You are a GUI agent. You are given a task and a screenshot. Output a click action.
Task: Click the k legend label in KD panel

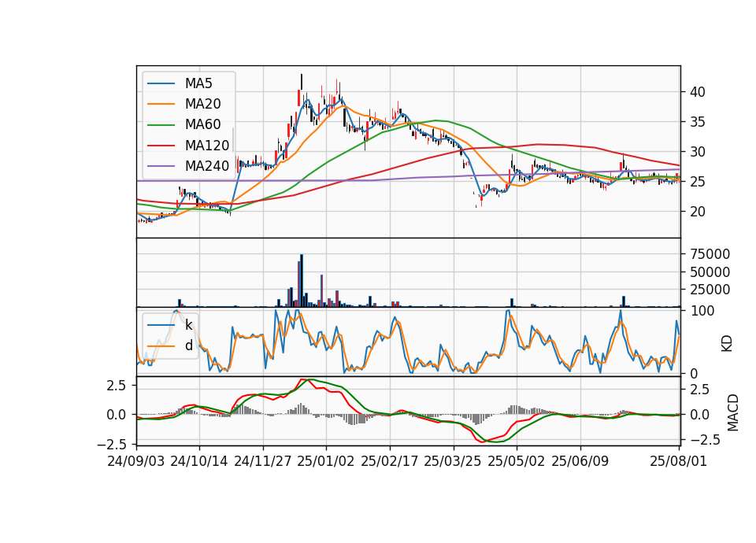coord(188,325)
